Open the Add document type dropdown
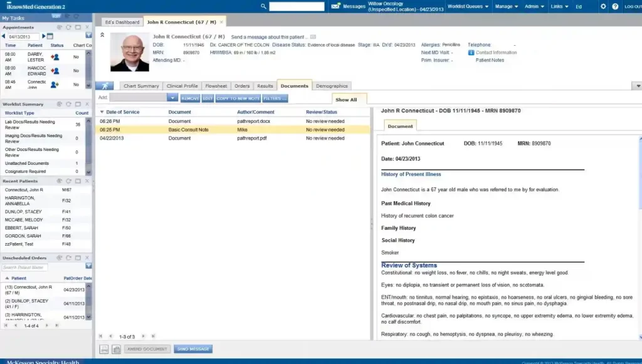This screenshot has height=364, width=642. 171,97
